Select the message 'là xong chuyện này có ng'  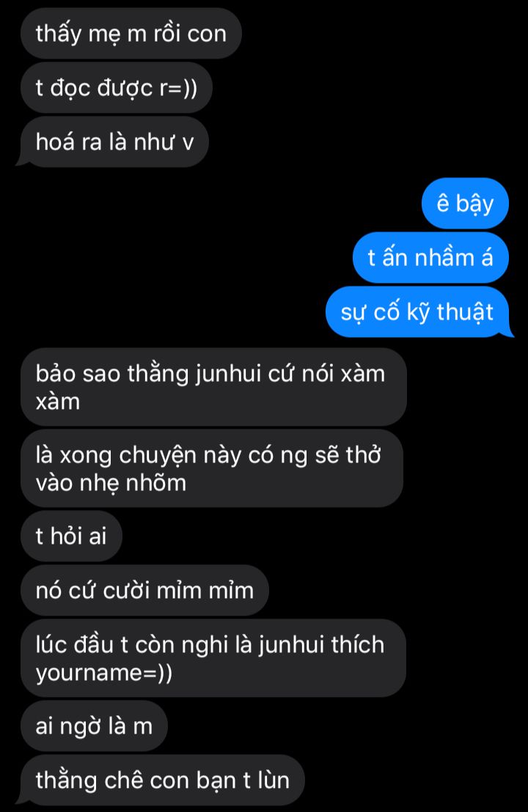[212, 468]
